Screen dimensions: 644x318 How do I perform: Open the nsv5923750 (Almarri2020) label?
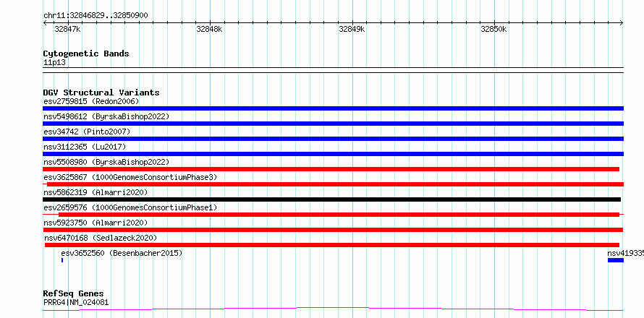coord(96,223)
